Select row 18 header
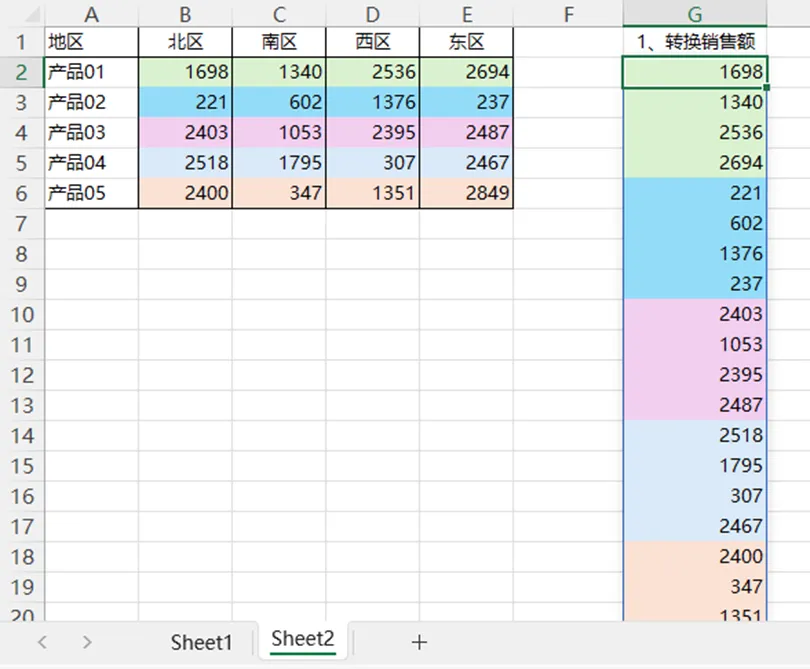This screenshot has height=669, width=810. tap(21, 557)
